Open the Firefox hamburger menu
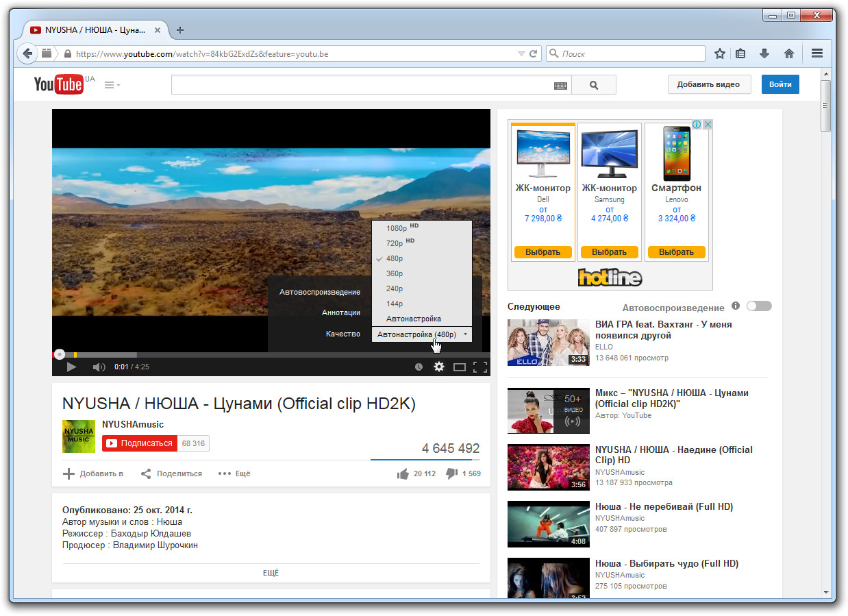 point(816,53)
